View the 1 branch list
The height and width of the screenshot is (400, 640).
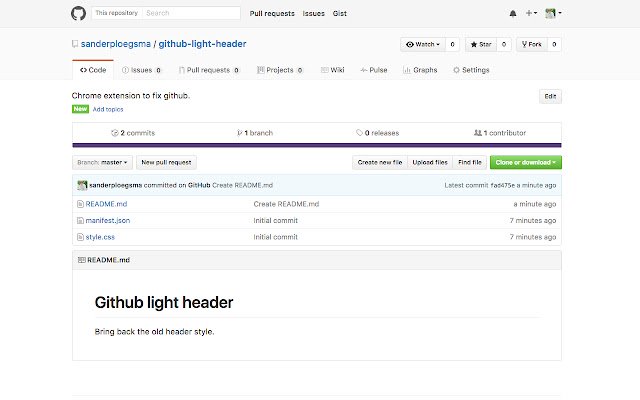[x=255, y=133]
